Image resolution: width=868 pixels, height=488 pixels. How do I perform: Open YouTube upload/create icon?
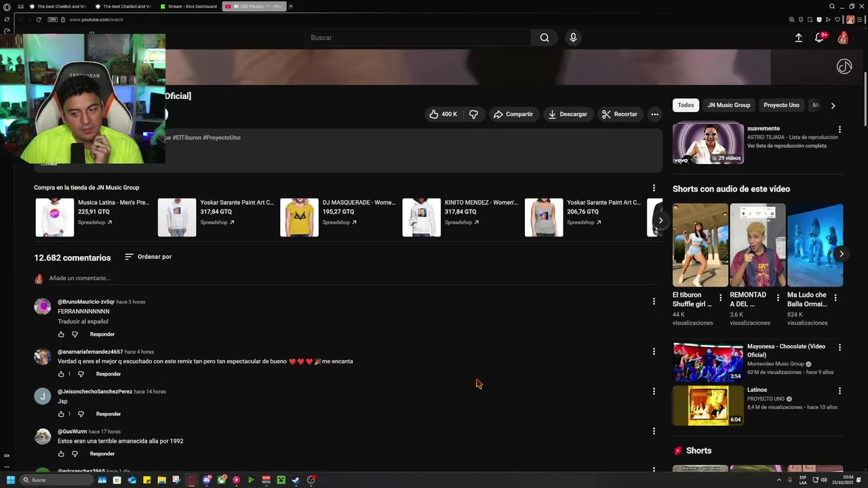coord(798,38)
